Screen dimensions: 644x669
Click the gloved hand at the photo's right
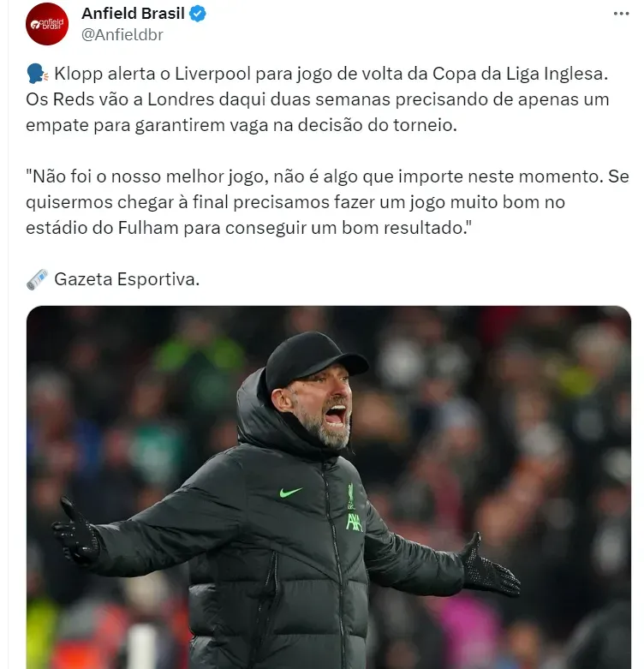click(490, 565)
